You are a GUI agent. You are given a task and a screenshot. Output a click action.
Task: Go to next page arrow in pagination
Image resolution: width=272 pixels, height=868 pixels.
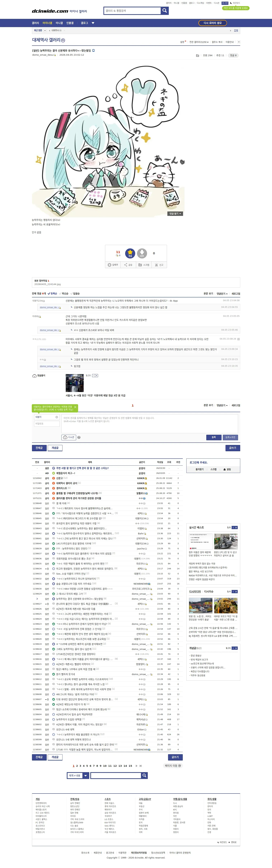point(136,766)
